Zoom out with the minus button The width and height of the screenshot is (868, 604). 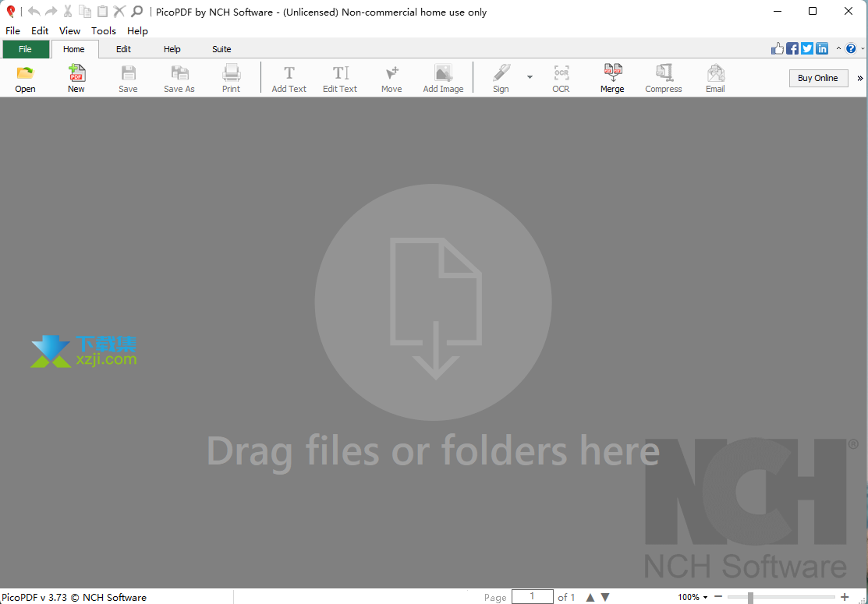click(718, 597)
